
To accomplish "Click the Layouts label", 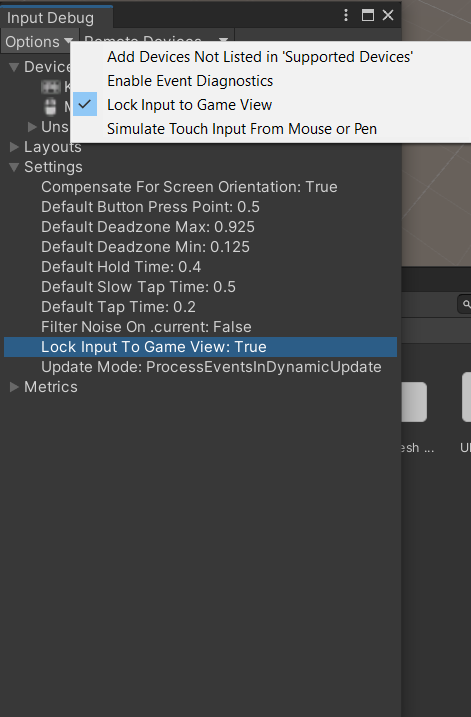I will pyautogui.click(x=53, y=147).
